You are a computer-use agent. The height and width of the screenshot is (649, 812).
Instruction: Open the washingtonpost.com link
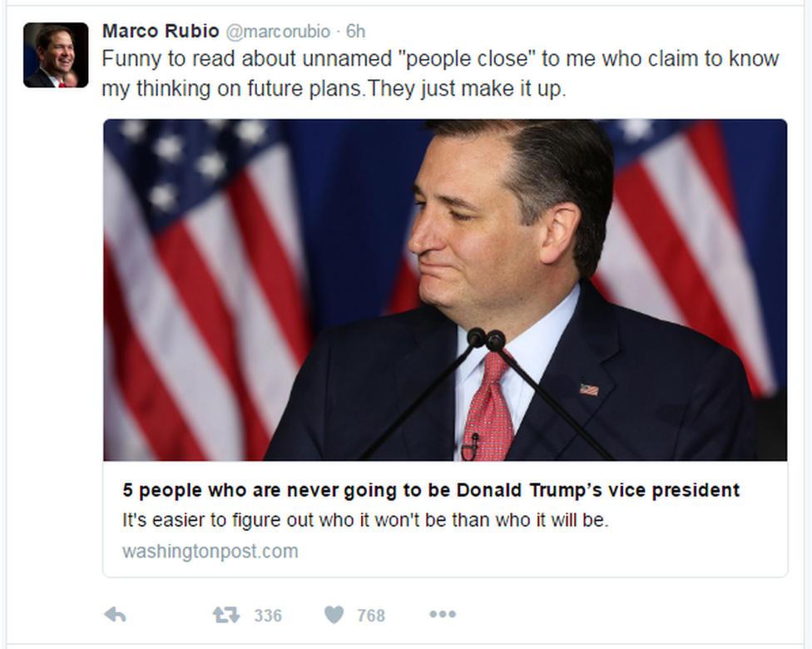(x=210, y=551)
